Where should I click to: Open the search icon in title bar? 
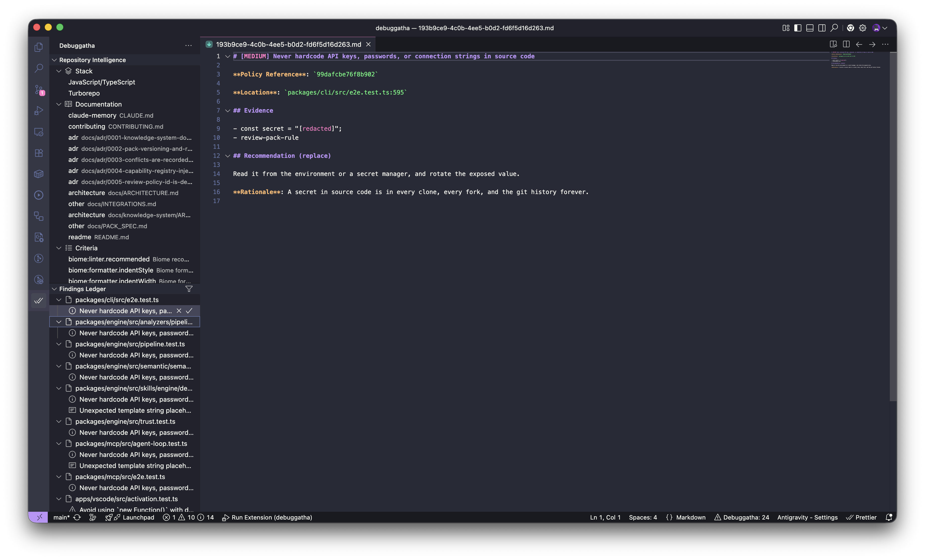click(834, 28)
